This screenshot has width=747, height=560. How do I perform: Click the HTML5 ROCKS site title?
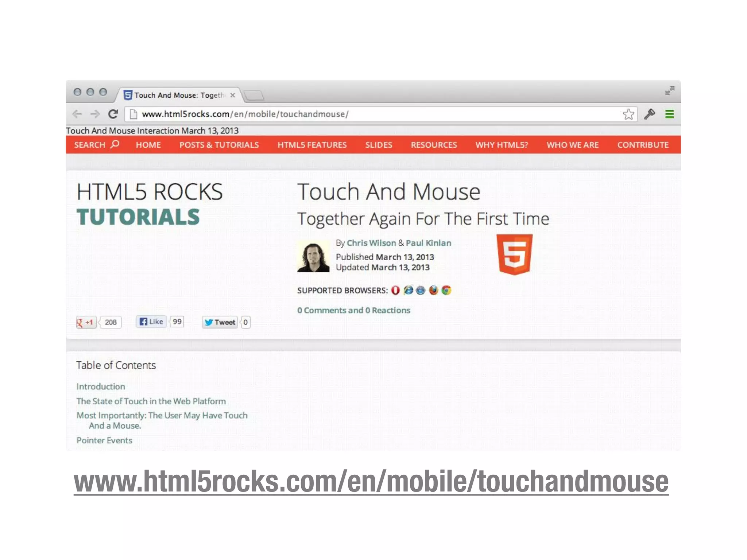(150, 192)
